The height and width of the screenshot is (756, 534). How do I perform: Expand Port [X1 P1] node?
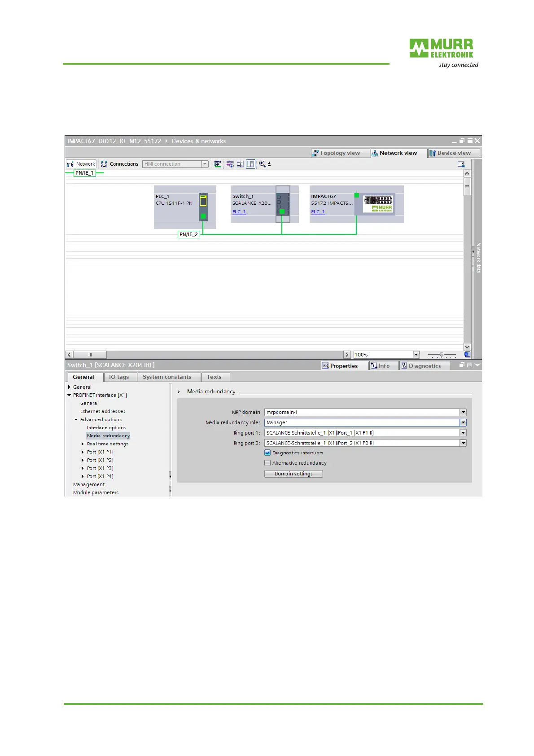pos(83,452)
